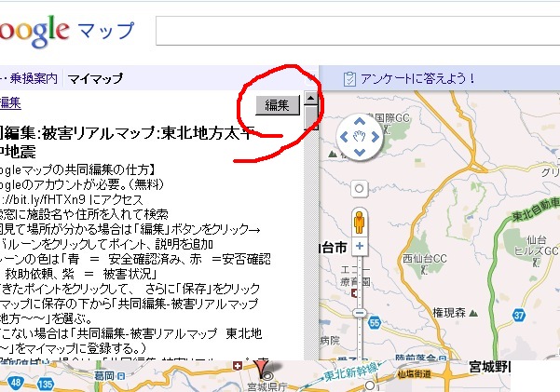Click the route 37 shield on map

[519, 316]
